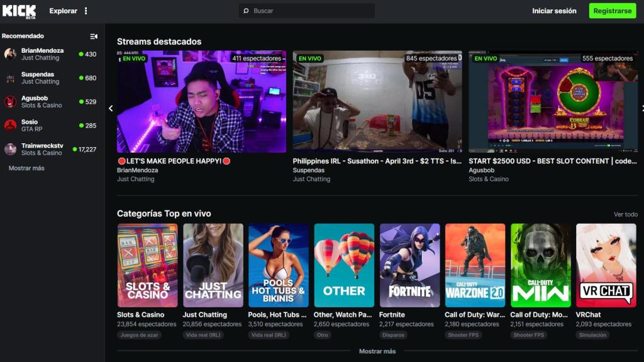Open BrianMendoza's channel avatar
This screenshot has height=362, width=644.
pos(11,54)
